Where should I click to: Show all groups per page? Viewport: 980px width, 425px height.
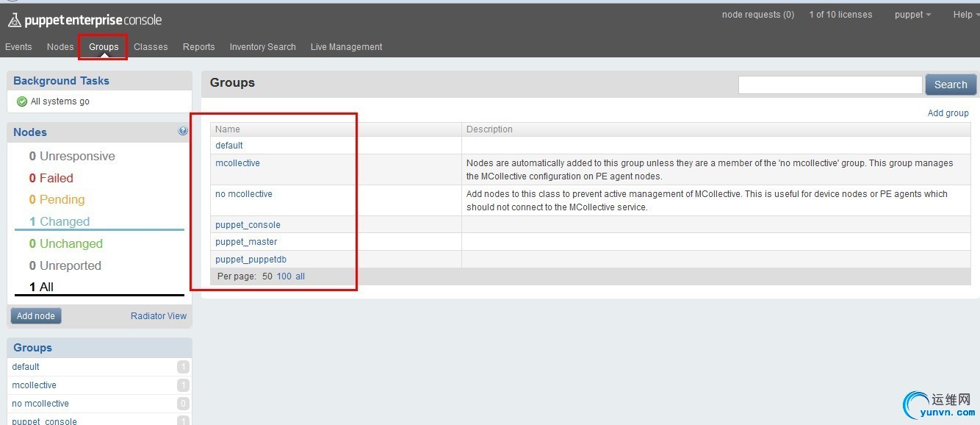[x=300, y=276]
